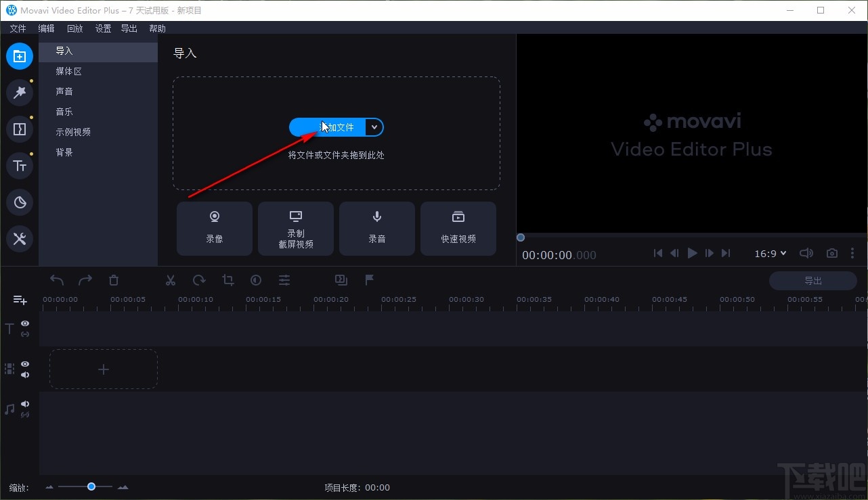Open the 帮助 menu

click(157, 28)
